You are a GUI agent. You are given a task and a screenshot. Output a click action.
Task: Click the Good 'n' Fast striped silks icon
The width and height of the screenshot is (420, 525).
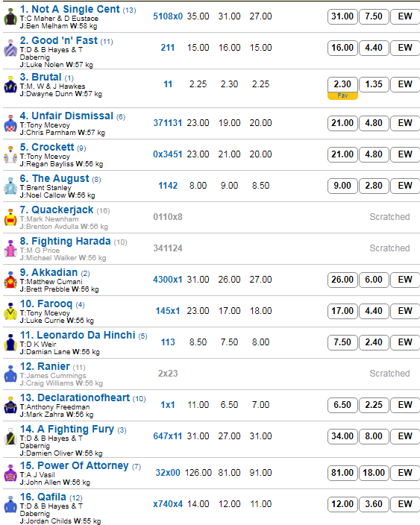(10, 48)
